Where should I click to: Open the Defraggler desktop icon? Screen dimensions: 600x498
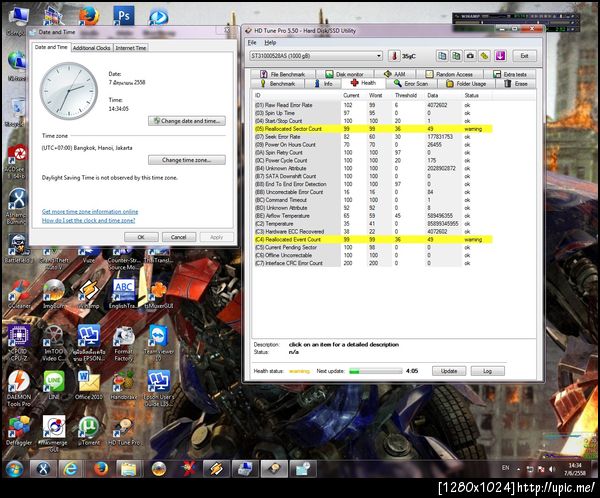(x=18, y=431)
